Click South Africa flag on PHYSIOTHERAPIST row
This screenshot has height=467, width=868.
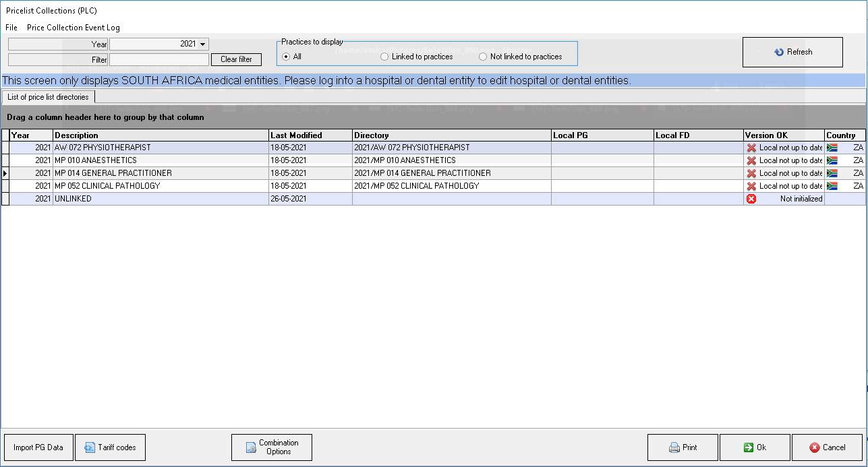pos(832,148)
